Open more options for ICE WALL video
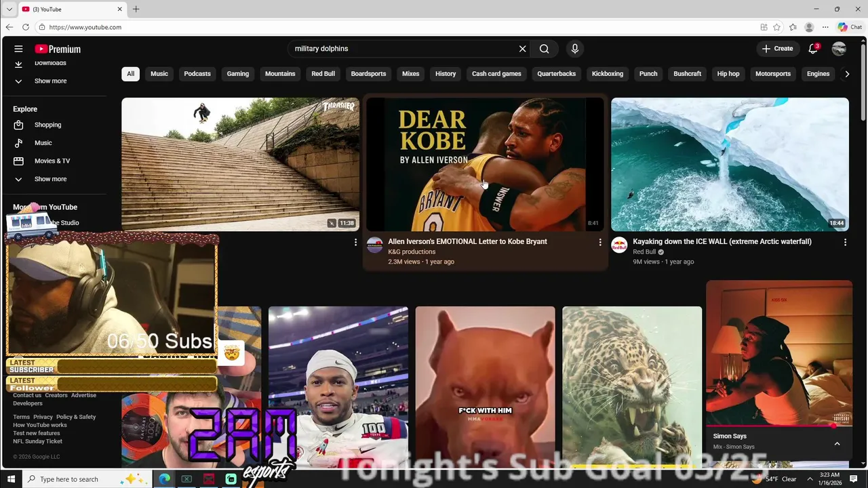This screenshot has height=488, width=868. click(845, 242)
